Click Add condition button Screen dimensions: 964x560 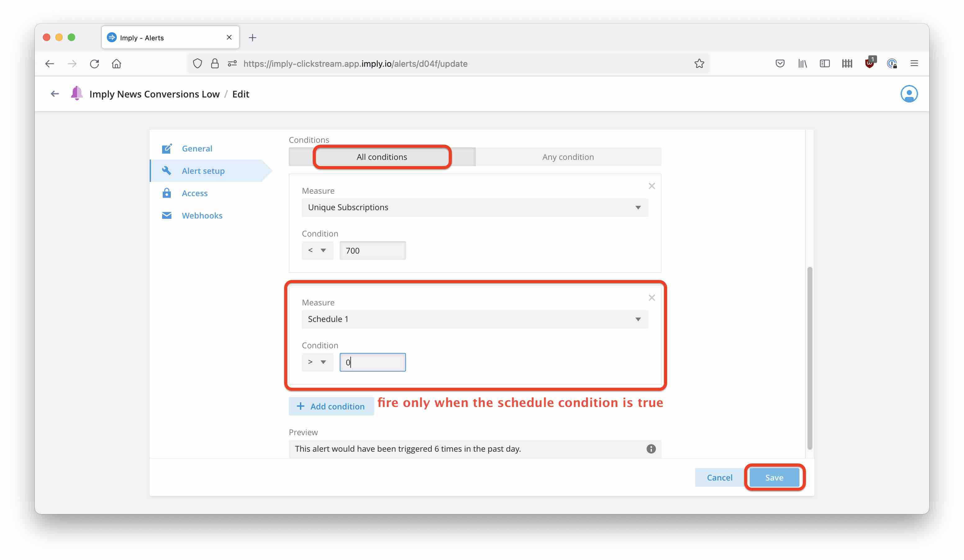[x=331, y=406]
